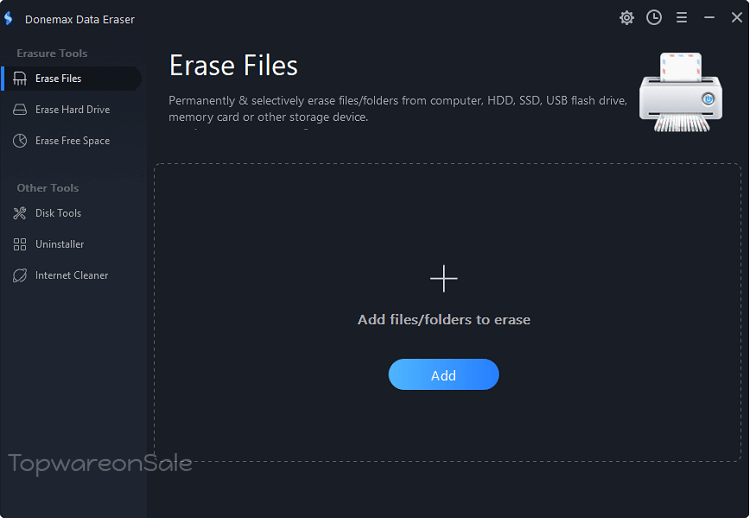
Task: Click the Erase Files shredder icon in sidebar
Action: (x=20, y=78)
